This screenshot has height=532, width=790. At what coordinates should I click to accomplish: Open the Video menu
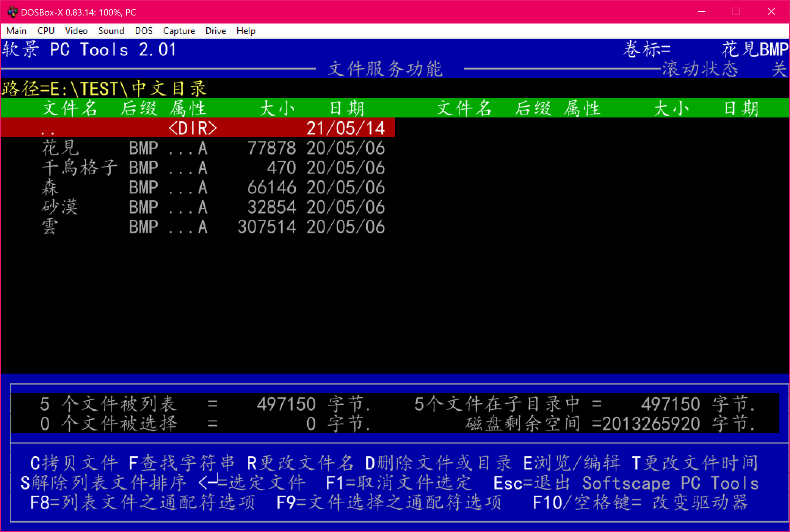pos(76,31)
